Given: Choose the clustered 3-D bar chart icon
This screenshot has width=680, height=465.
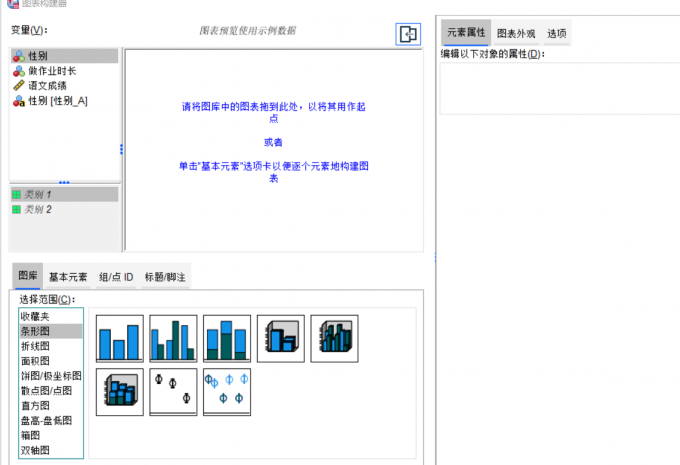Looking at the screenshot, I should (x=334, y=339).
